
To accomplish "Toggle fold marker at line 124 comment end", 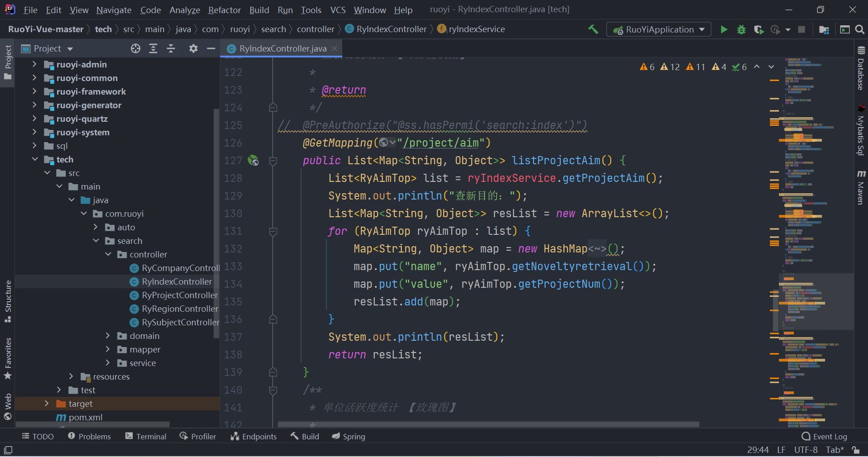I will [273, 108].
